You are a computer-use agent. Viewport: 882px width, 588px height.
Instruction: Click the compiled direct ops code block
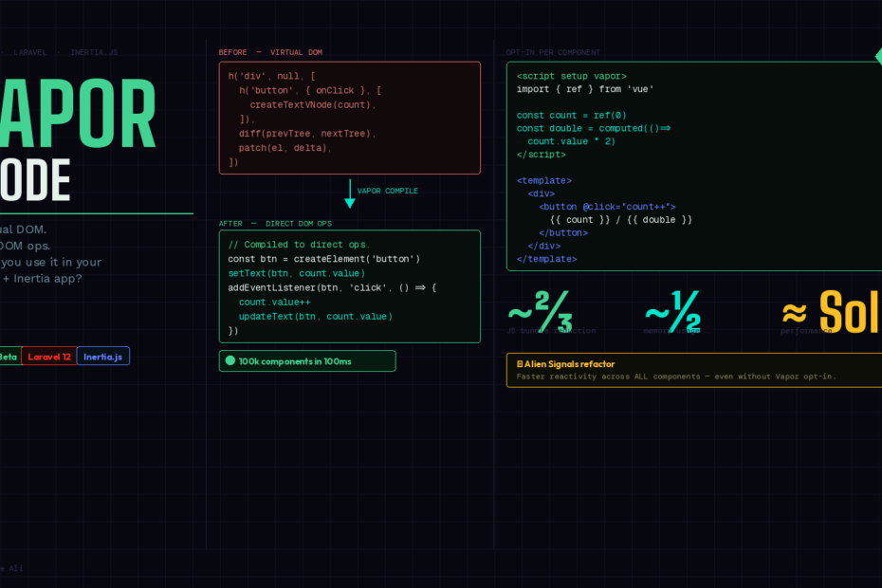[x=349, y=285]
